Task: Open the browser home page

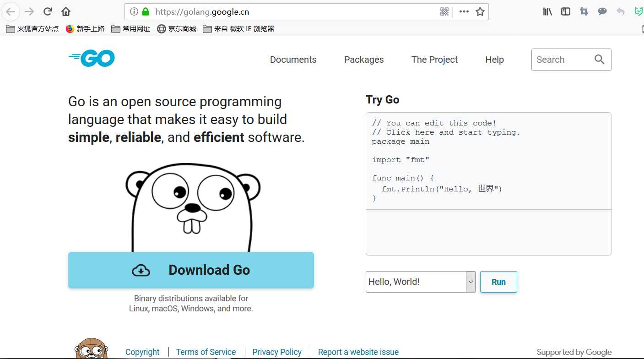Action: (66, 11)
